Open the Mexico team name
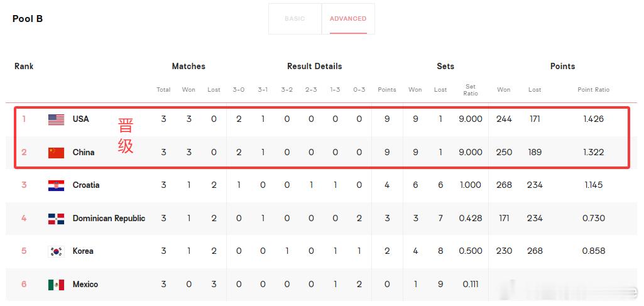This screenshot has height=306, width=644. (x=85, y=284)
